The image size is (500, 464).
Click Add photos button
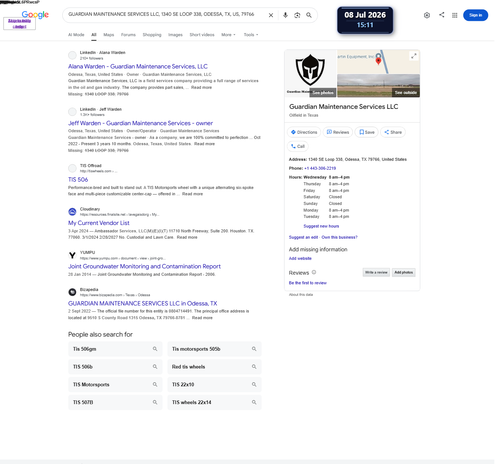pos(403,272)
